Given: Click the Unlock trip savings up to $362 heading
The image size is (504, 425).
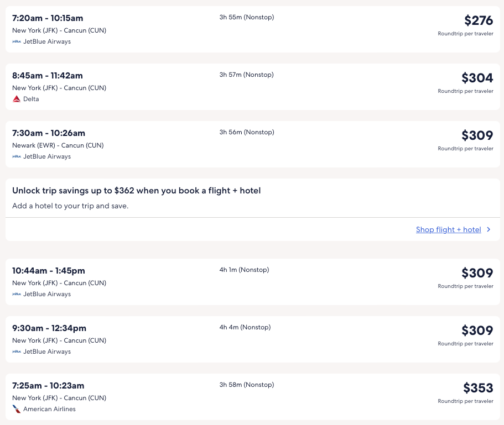Looking at the screenshot, I should 136,191.
